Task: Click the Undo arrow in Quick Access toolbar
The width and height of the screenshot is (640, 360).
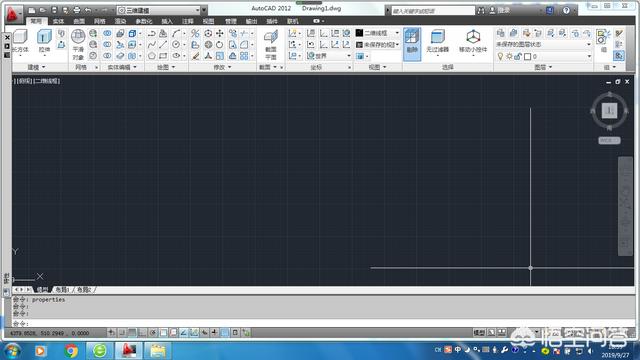Action: 88,10
